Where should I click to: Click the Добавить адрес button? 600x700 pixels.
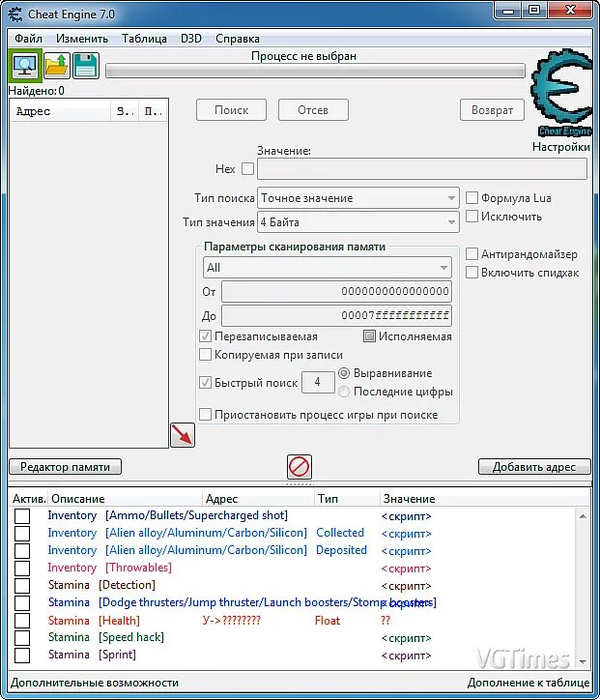coord(534,467)
